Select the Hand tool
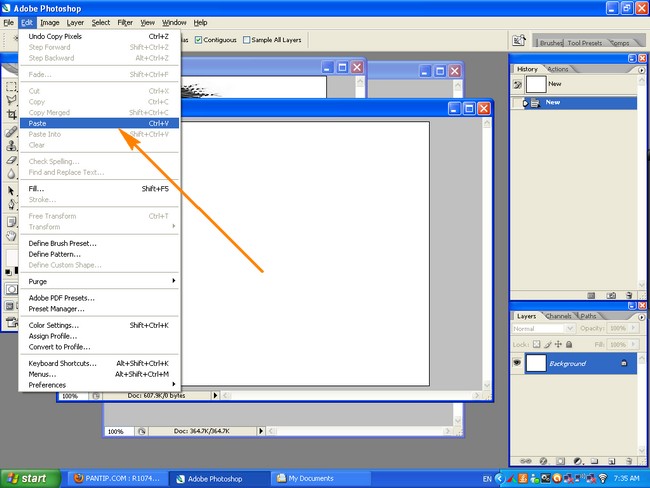The width and height of the screenshot is (650, 488). [x=11, y=236]
